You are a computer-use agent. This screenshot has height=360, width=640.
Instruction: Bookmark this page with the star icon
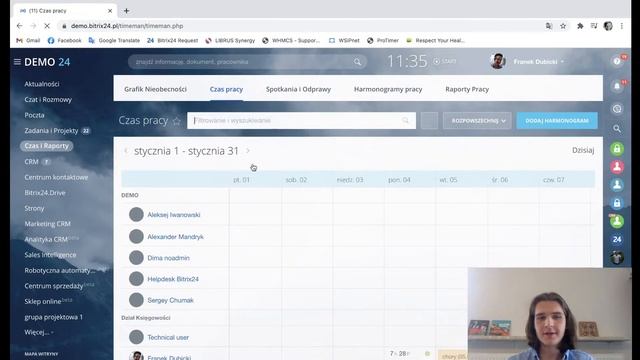563,26
